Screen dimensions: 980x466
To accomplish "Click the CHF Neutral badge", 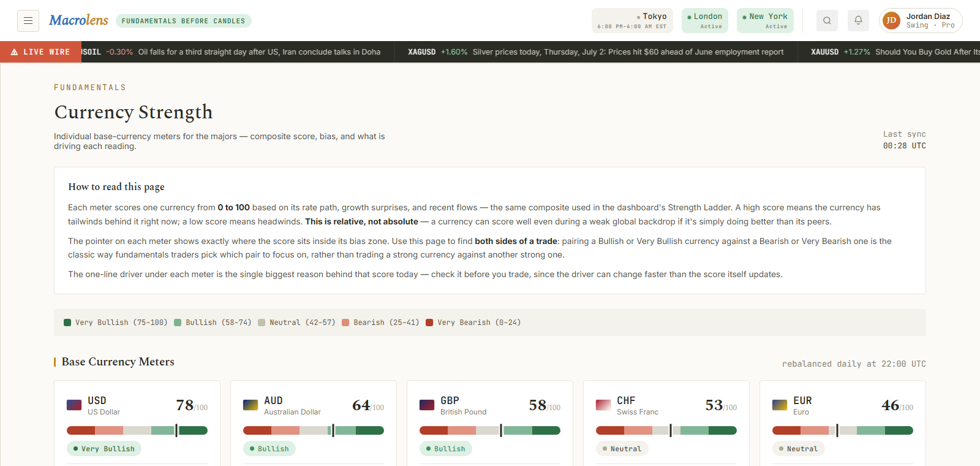I will [x=622, y=449].
